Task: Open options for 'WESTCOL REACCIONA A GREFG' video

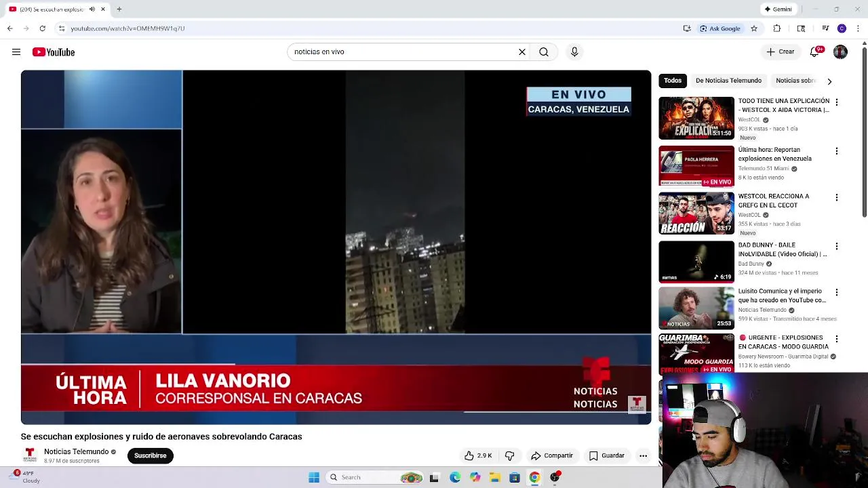Action: (x=836, y=198)
